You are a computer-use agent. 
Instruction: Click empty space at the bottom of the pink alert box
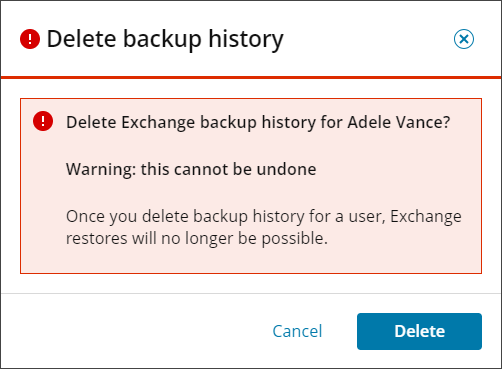[x=251, y=261]
